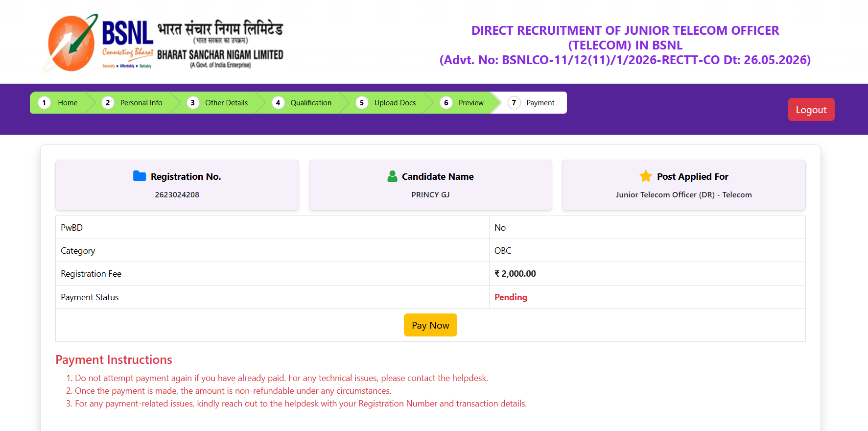Screen dimensions: 868x431
Task: Click the BSNL logo image
Action: coord(164,43)
